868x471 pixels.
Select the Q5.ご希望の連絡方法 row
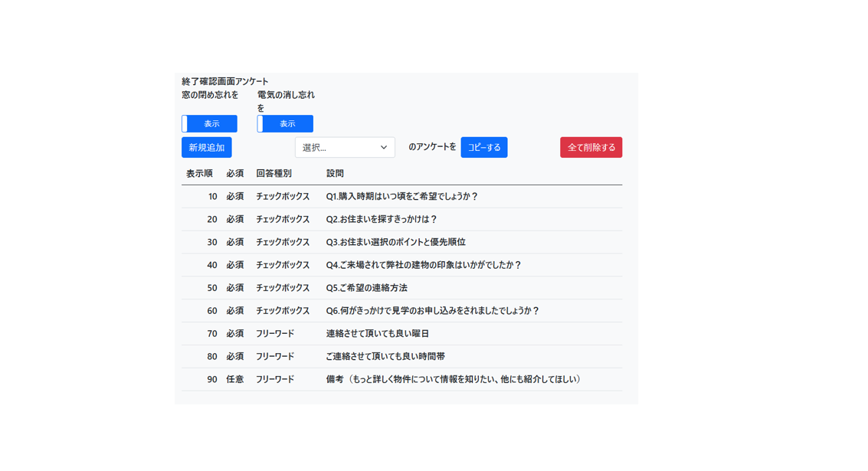(402, 288)
